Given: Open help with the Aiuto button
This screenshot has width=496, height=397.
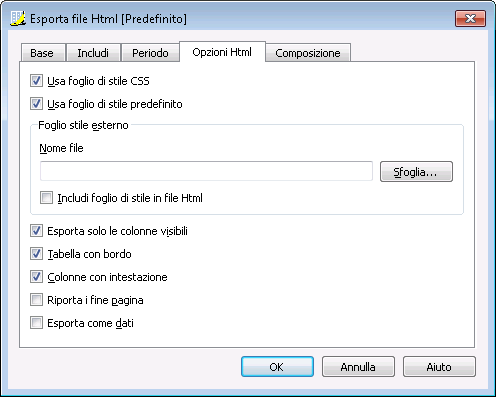Looking at the screenshot, I should point(439,367).
